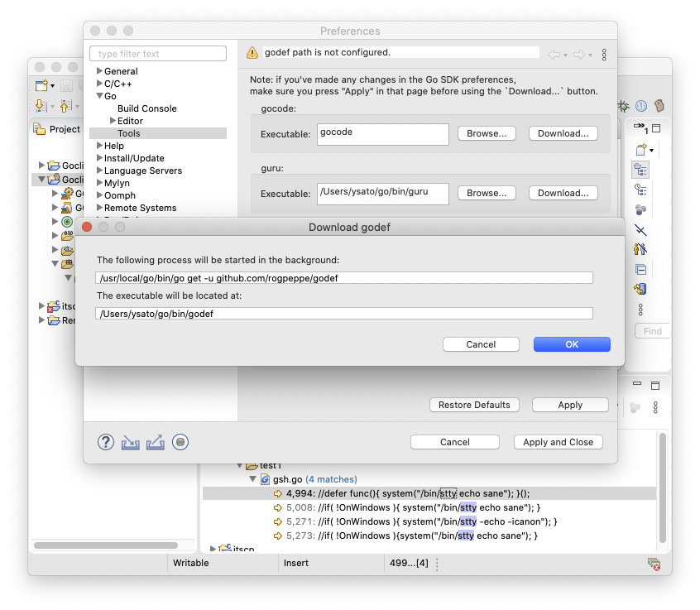Expand the General preferences category
This screenshot has width=700, height=610.
click(99, 71)
